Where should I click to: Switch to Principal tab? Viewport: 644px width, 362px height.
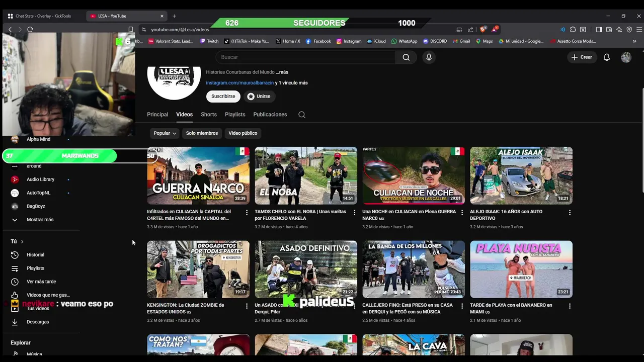(x=157, y=115)
